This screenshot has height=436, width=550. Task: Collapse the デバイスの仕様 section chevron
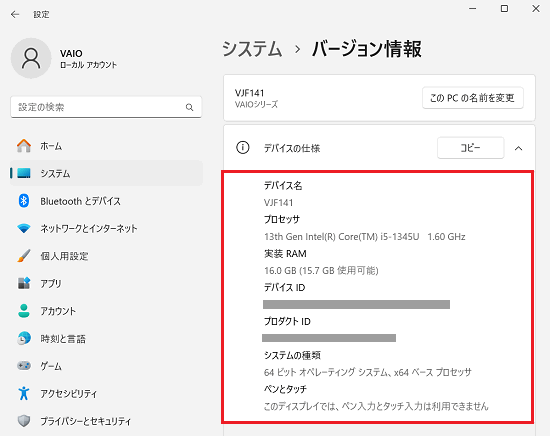tap(518, 148)
